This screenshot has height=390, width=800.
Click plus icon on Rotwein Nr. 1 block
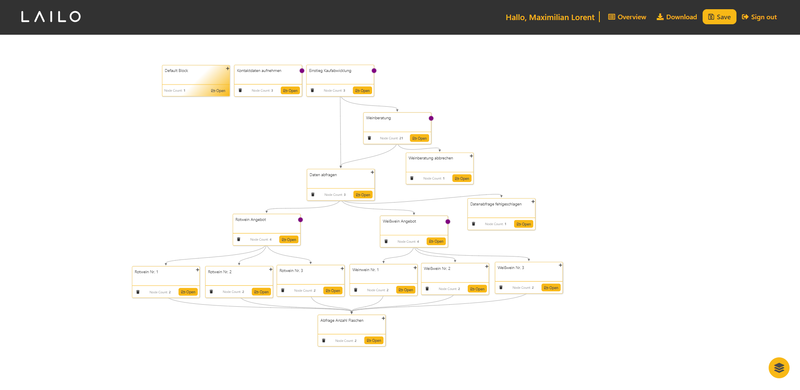point(197,270)
